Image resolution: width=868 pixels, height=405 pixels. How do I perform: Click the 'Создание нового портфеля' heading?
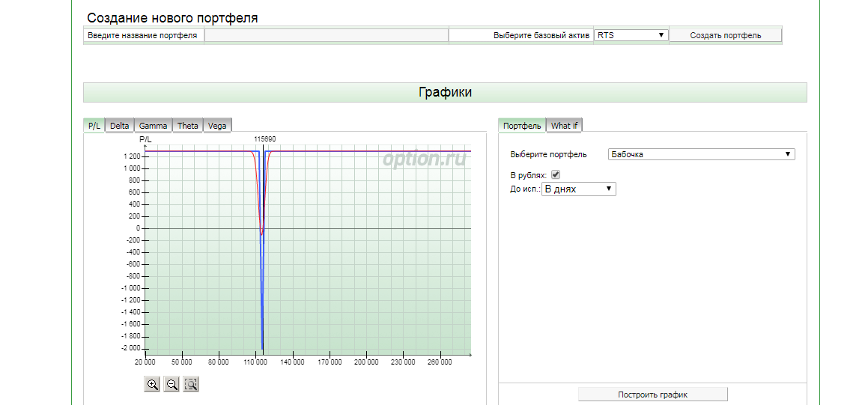point(173,18)
